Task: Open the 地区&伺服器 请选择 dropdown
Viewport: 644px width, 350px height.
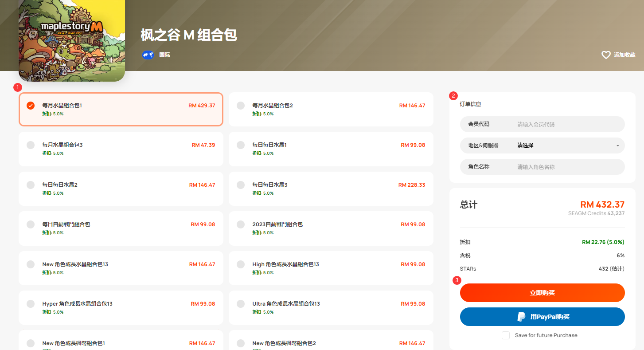Action: pyautogui.click(x=543, y=146)
